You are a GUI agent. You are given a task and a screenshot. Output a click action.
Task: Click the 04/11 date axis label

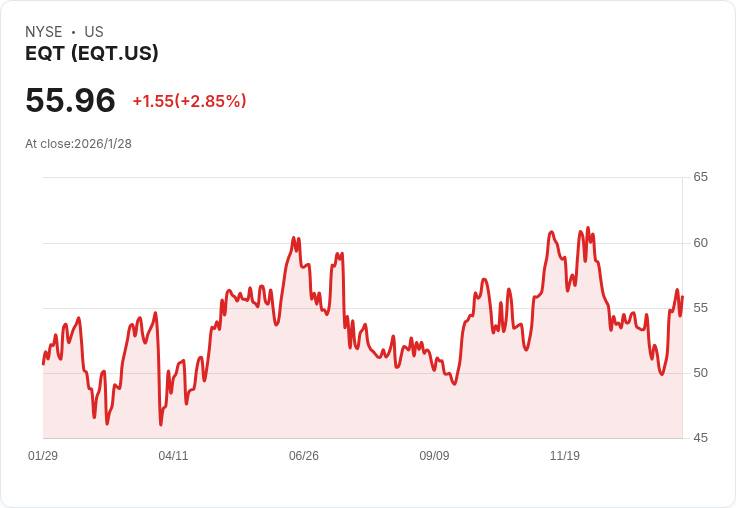click(173, 456)
